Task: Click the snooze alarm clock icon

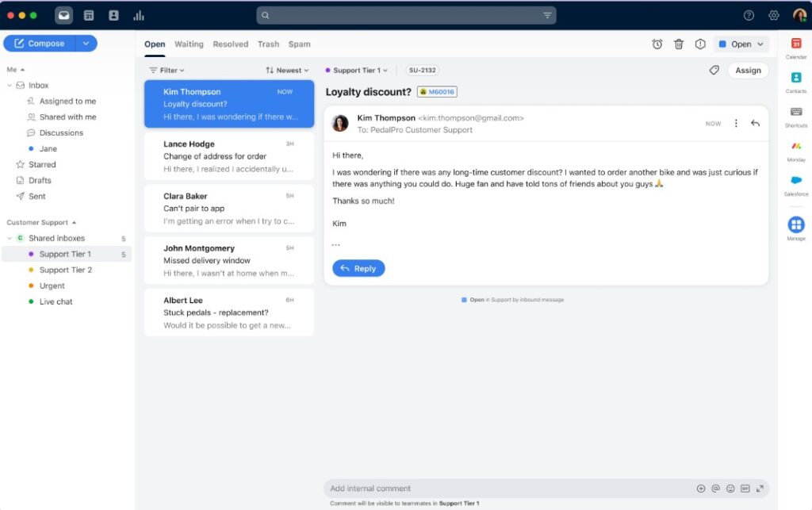Action: pyautogui.click(x=657, y=44)
